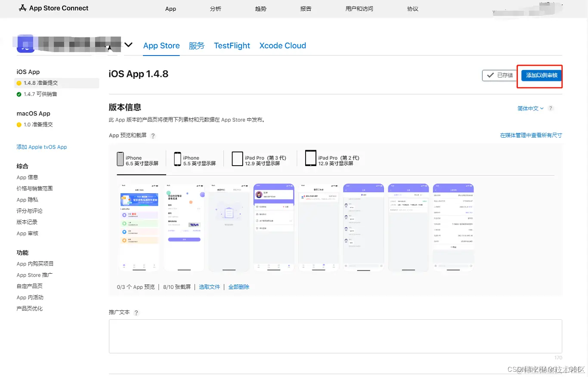Select the second screenshot showing login form
Image resolution: width=588 pixels, height=377 pixels.
[184, 228]
